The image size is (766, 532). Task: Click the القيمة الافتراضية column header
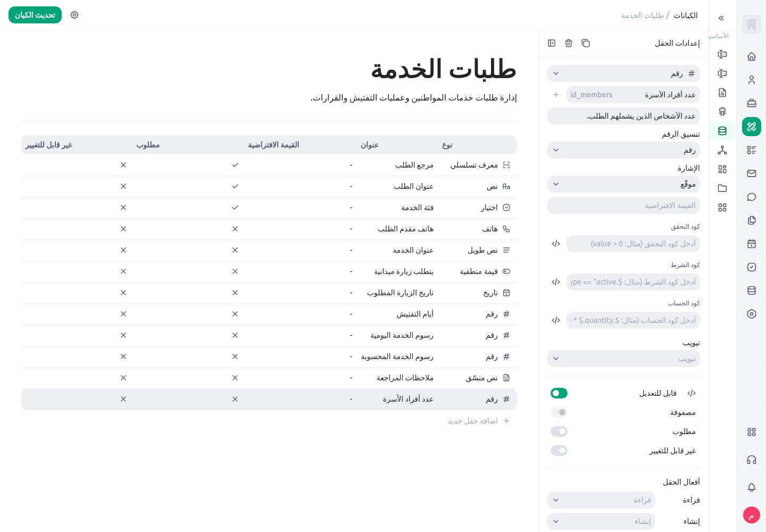click(x=273, y=145)
